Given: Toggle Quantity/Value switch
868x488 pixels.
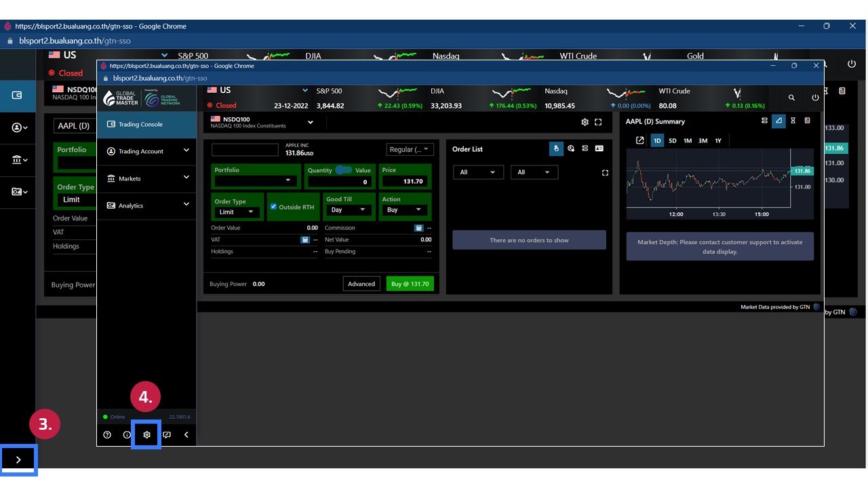Looking at the screenshot, I should [343, 170].
